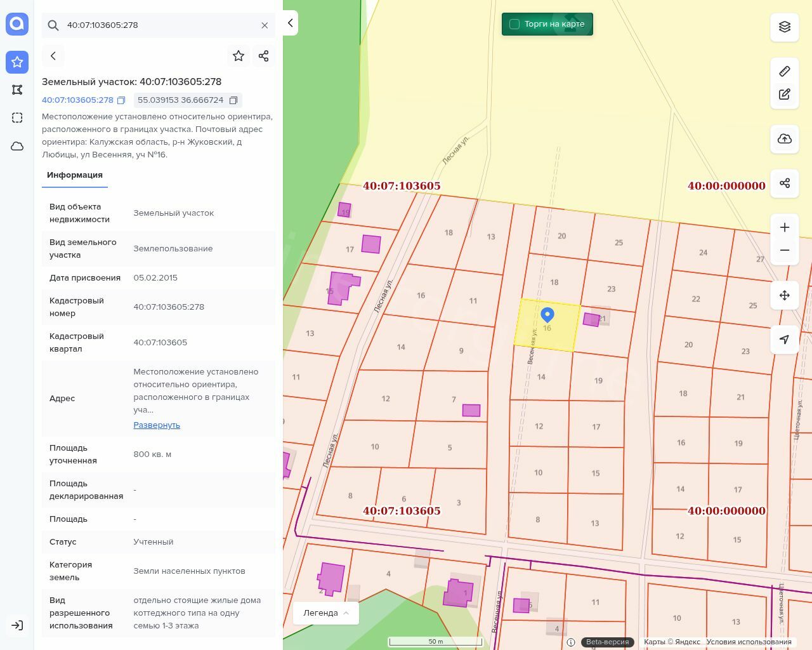Image resolution: width=812 pixels, height=650 pixels.
Task: Open login from the bottom sidebar icon
Action: 17,625
